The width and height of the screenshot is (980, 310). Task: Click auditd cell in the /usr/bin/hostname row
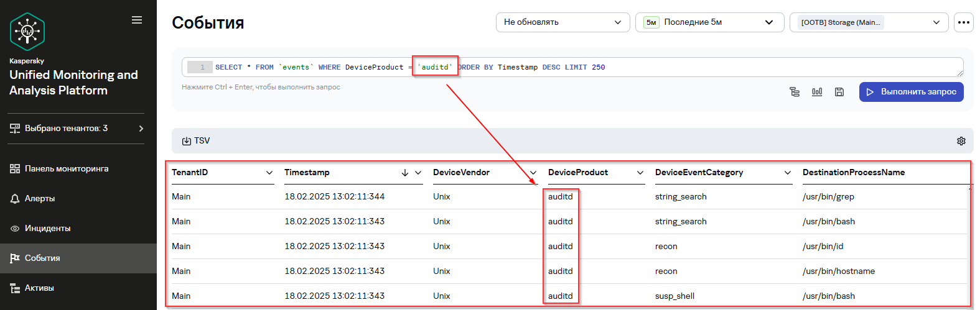tap(561, 271)
